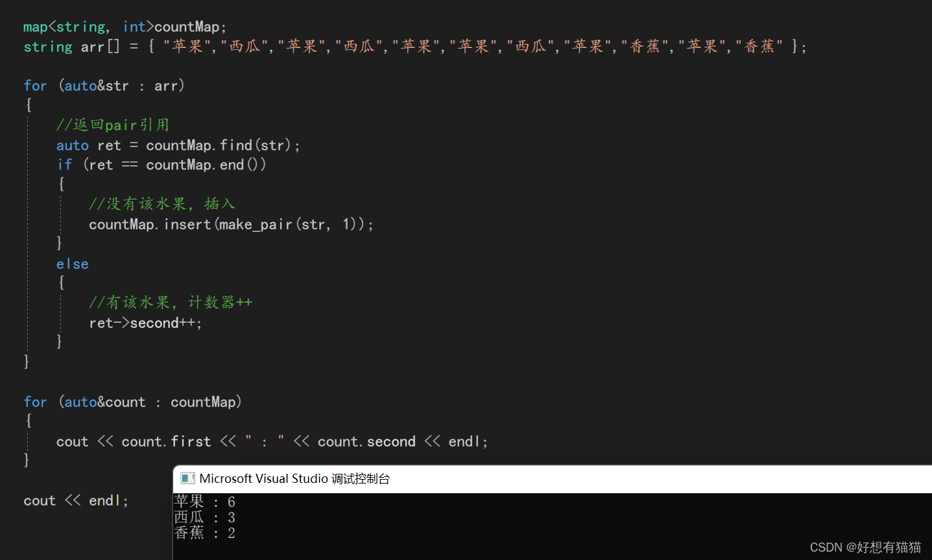Click the line 'countMap.insert(make_pair(str, 1));'
Screen dimensions: 932x560
[x=232, y=224]
